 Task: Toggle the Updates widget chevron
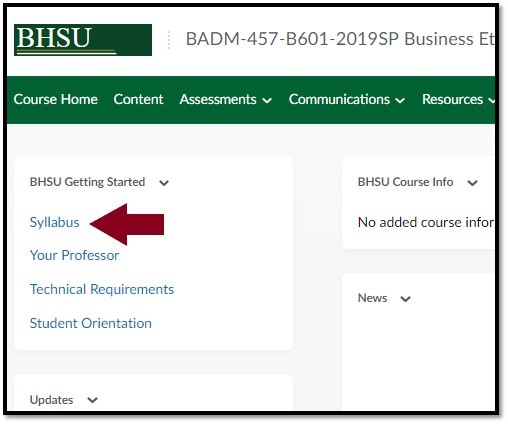tap(92, 400)
